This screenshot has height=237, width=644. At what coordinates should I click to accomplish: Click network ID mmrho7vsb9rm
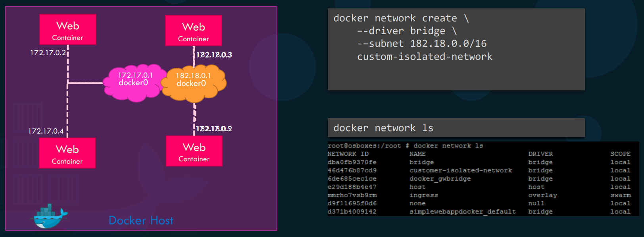[352, 195]
